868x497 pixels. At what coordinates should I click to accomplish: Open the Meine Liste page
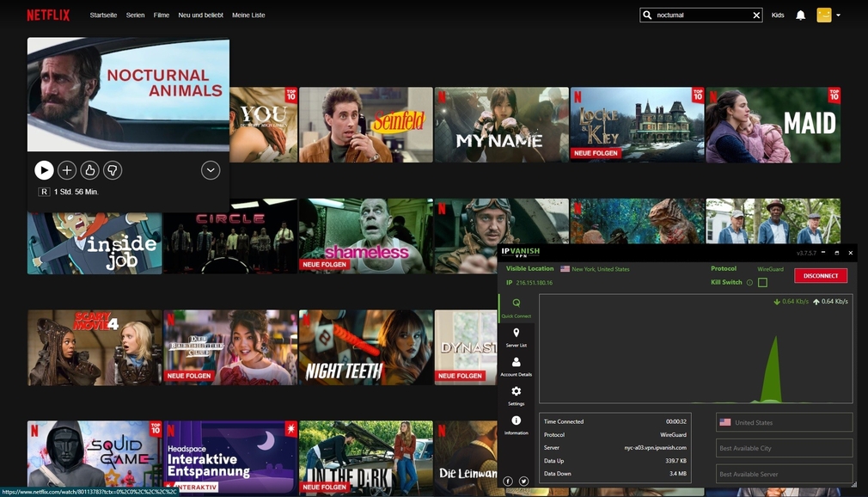[x=249, y=15]
